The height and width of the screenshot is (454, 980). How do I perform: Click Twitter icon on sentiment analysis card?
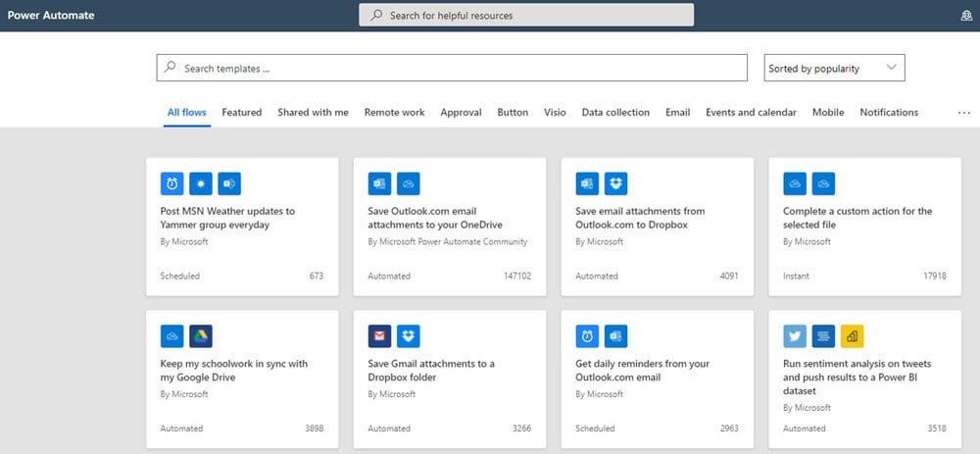click(795, 336)
